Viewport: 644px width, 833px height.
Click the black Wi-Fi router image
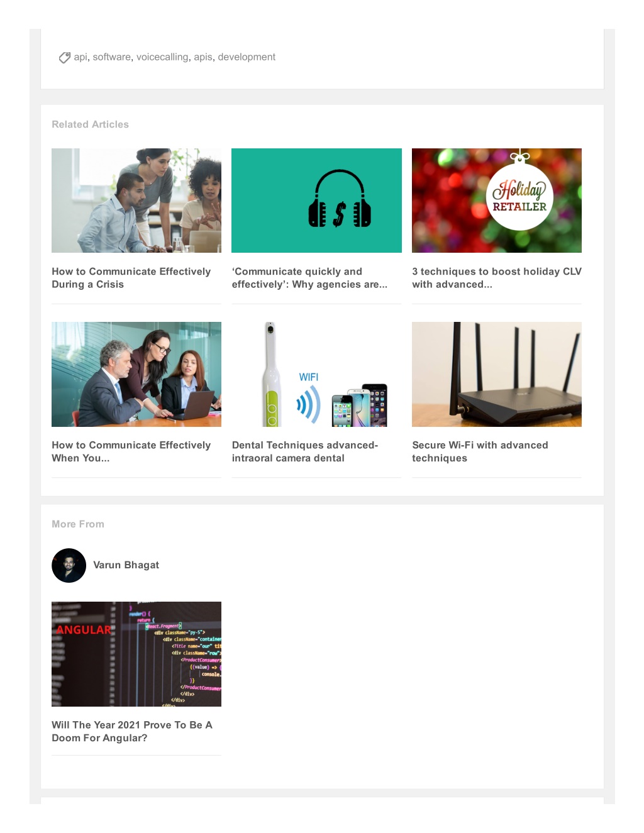497,374
